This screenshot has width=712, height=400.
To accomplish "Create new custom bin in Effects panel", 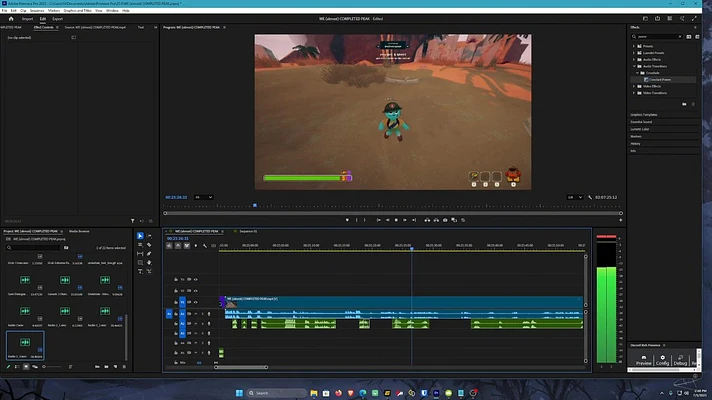I will 684,104.
